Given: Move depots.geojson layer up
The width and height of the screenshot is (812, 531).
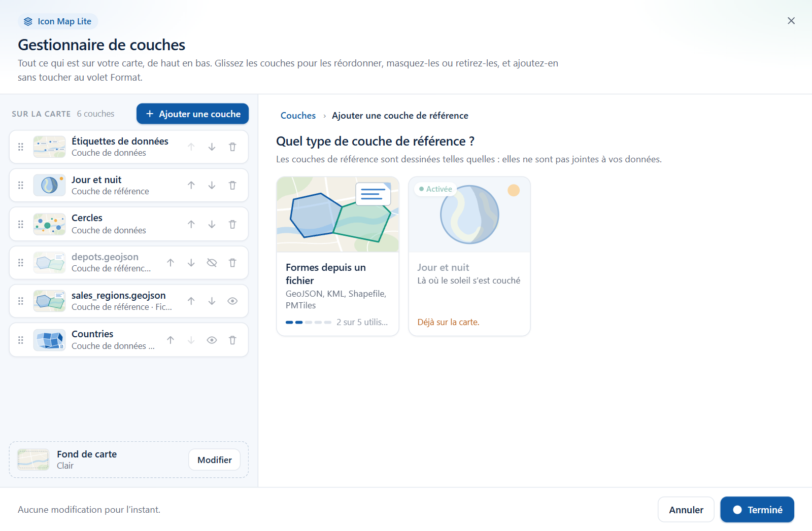Looking at the screenshot, I should (x=171, y=263).
